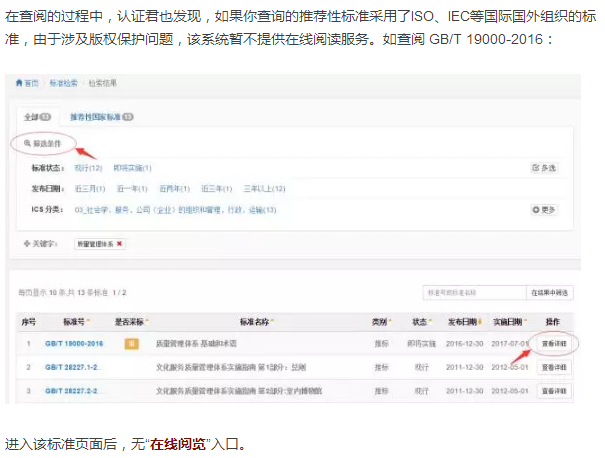Viewport: 605px width, 458px height.
Task: Click the orange 采 badge in row 1
Action: 130,343
